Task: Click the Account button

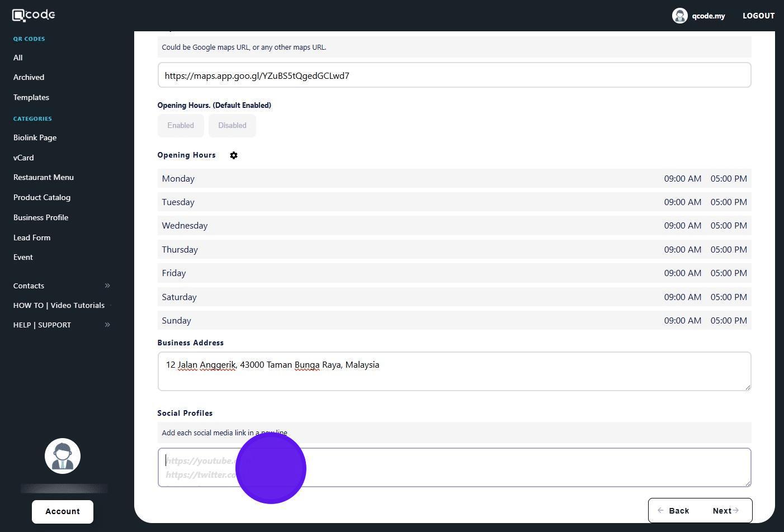Action: 63,512
